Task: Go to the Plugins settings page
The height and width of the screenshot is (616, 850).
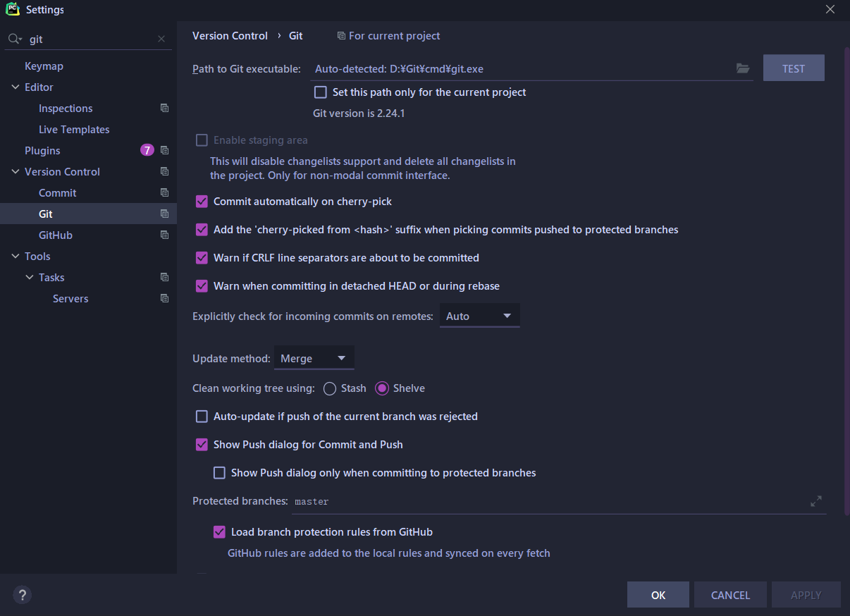Action: click(42, 151)
